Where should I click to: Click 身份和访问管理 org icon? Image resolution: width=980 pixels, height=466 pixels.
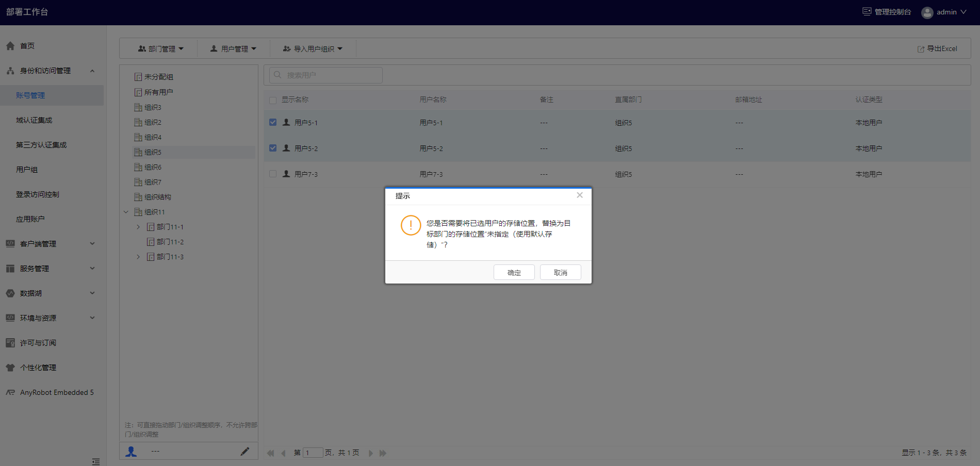click(10, 71)
